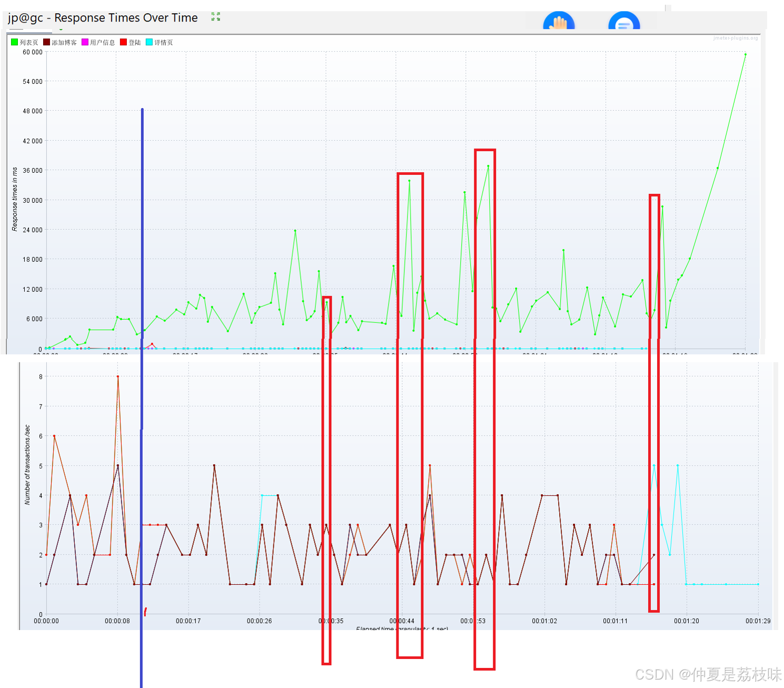The width and height of the screenshot is (784, 688).
Task: Click the 'Number of transactions /sec' axis title
Action: (x=27, y=465)
